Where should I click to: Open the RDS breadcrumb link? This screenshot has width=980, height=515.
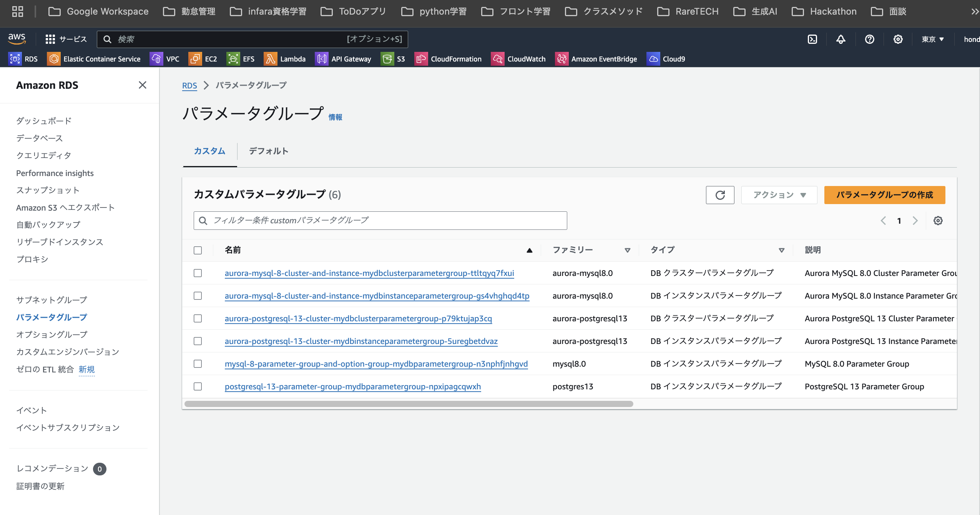coord(189,85)
